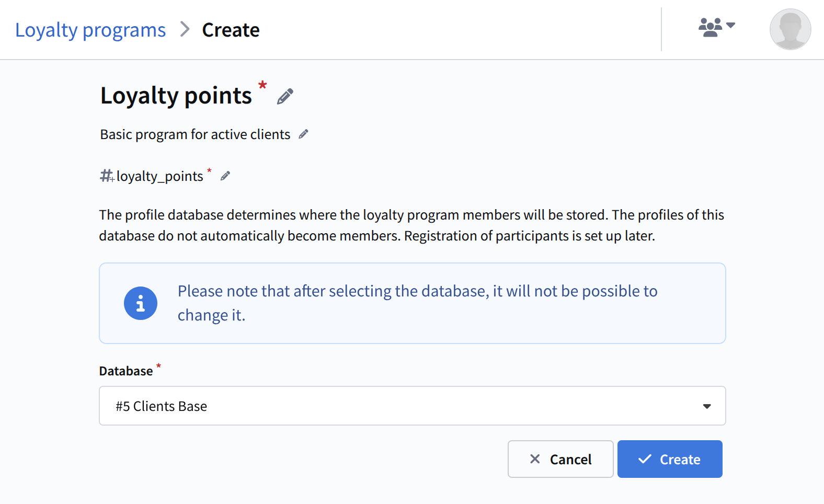Click the loyalty_points identifier text
The height and width of the screenshot is (504, 824).
159,176
